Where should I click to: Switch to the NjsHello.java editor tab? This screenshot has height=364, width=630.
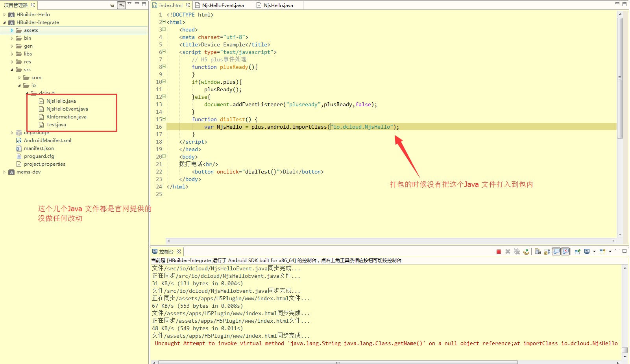tap(278, 5)
